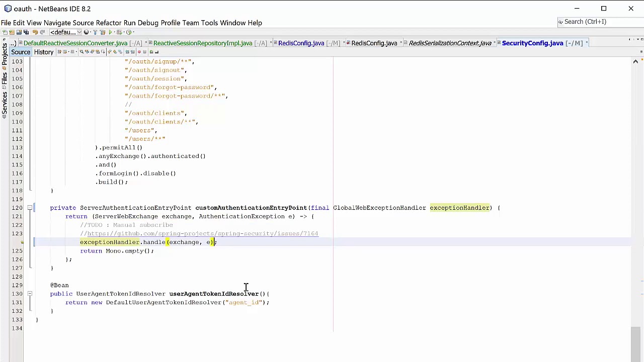Image resolution: width=644 pixels, height=362 pixels.
Task: Click Find Selection icon in editor toolbar
Action: pyautogui.click(x=82, y=52)
